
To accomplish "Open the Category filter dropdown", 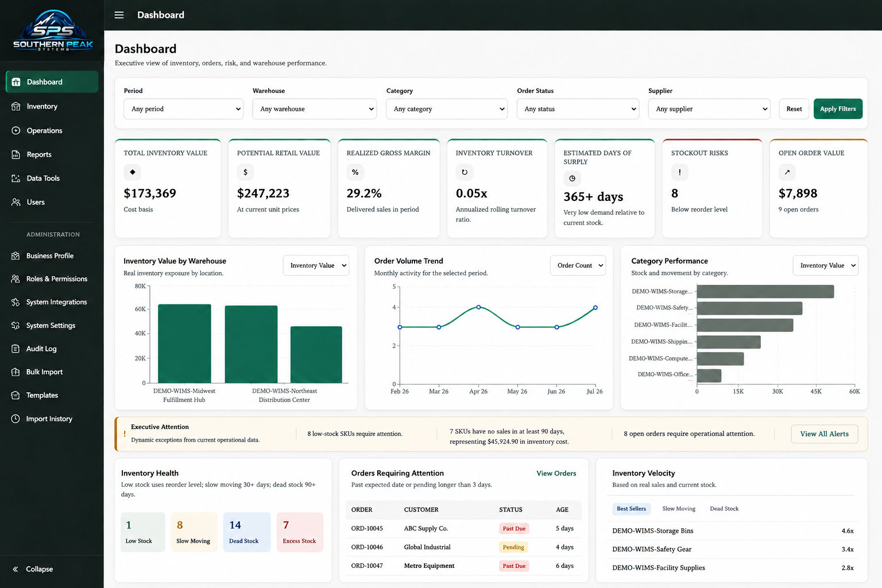I will click(x=447, y=109).
